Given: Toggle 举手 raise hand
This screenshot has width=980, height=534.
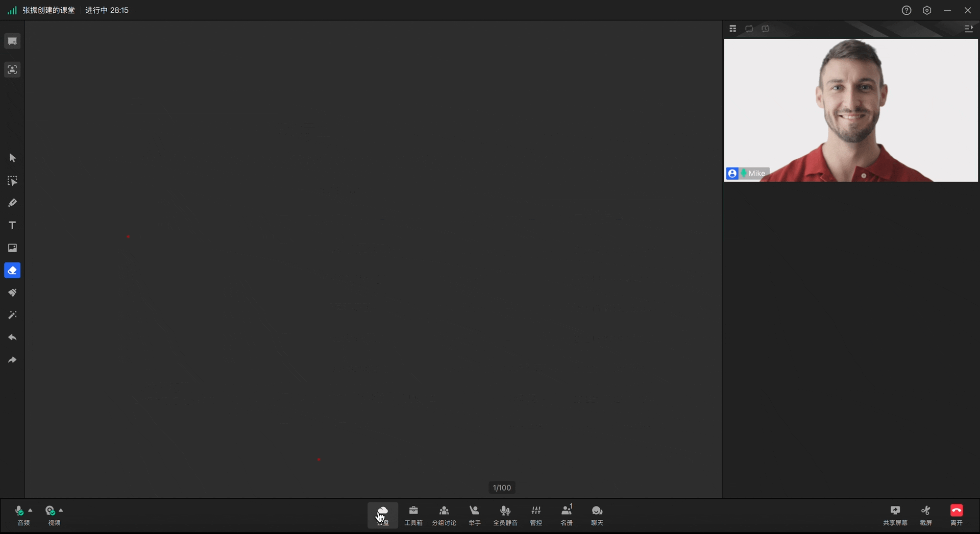Looking at the screenshot, I should (x=475, y=516).
